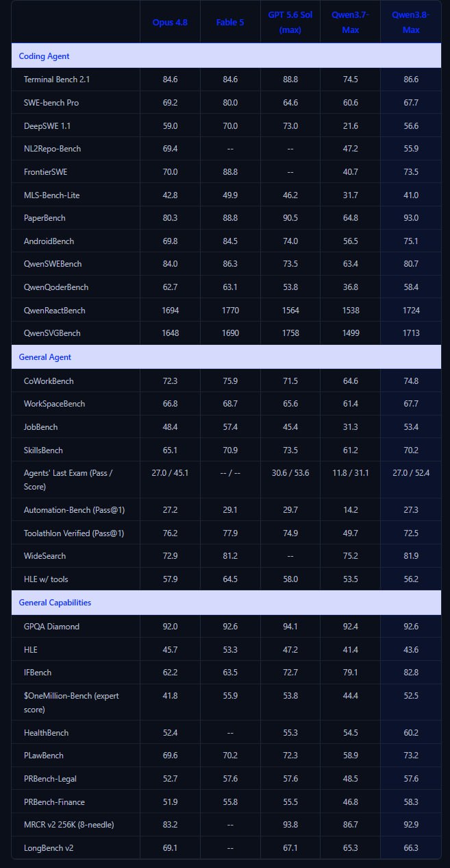This screenshot has width=450, height=868.
Task: Select Qwen3.8-Max Agents' Last Exam 27.0 / 52.4
Action: (x=411, y=473)
